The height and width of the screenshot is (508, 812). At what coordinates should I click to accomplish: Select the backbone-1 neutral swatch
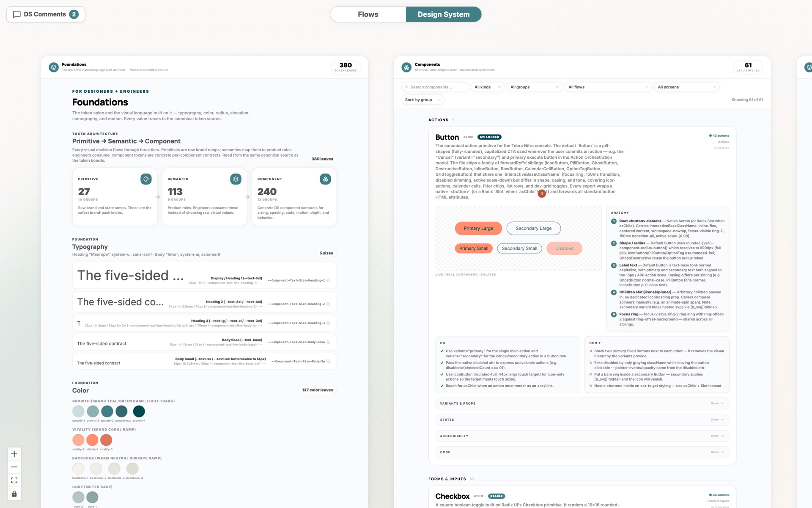pyautogui.click(x=78, y=469)
